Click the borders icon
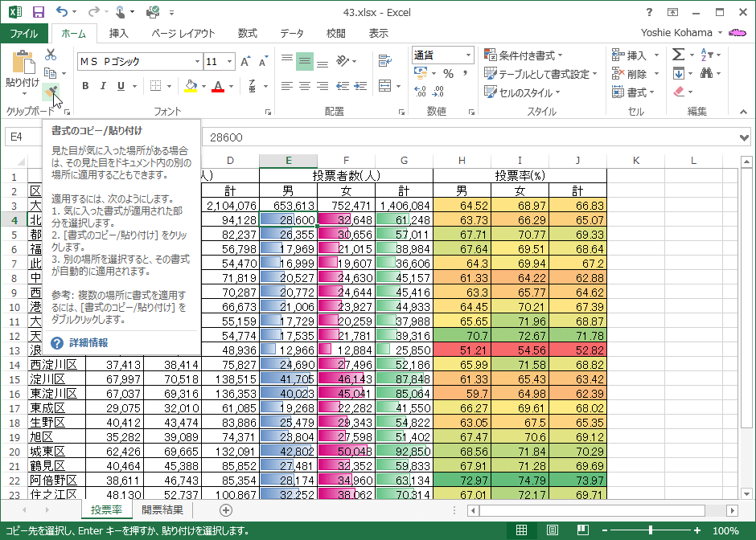The image size is (756, 540). tap(155, 86)
